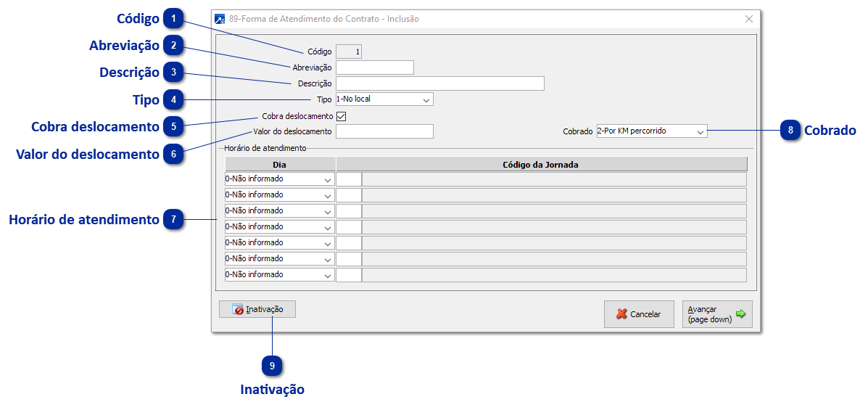Open the first row Dia dropdown
The image size is (868, 410).
(280, 179)
